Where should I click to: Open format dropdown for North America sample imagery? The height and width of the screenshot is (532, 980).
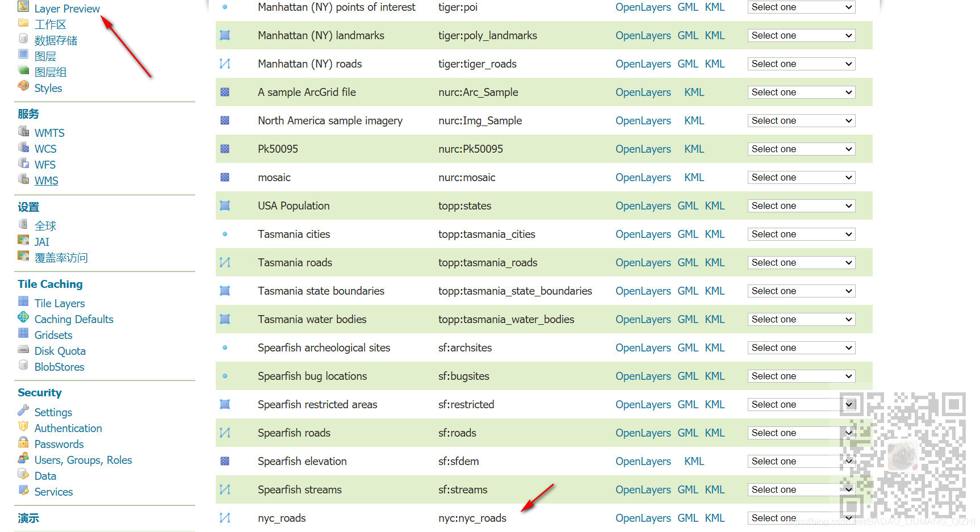pos(801,120)
